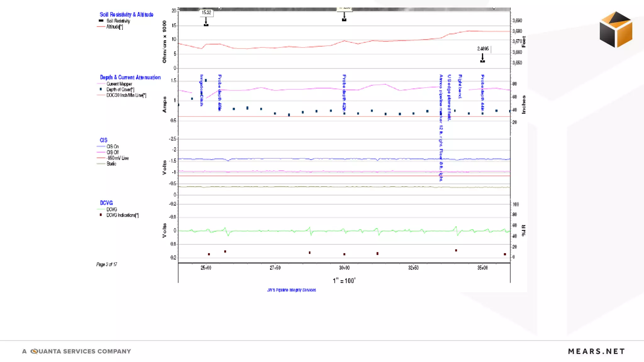The image size is (644, 362).
Task: Click the Depth of Cover legend square
Action: 101,89
